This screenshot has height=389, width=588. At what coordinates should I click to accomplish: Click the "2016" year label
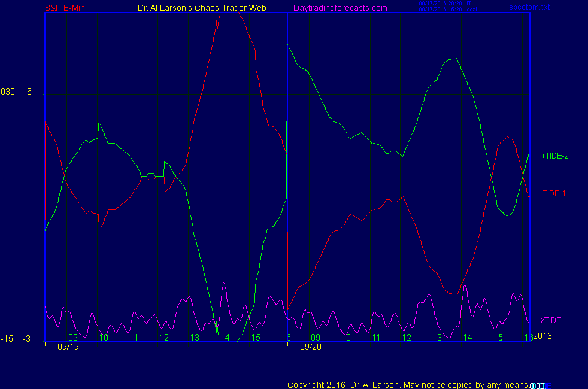pyautogui.click(x=542, y=336)
